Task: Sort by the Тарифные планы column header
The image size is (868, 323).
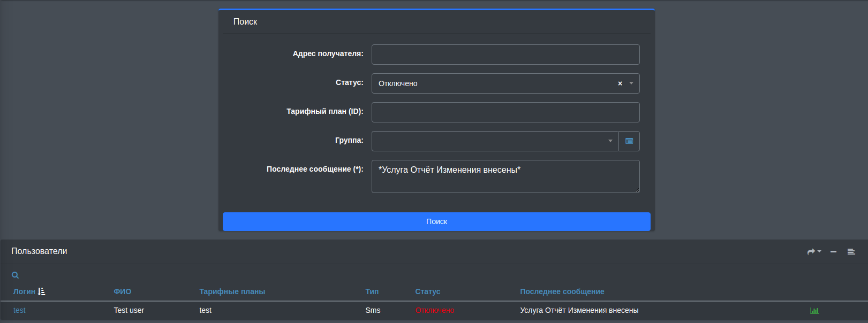Action: [x=232, y=291]
